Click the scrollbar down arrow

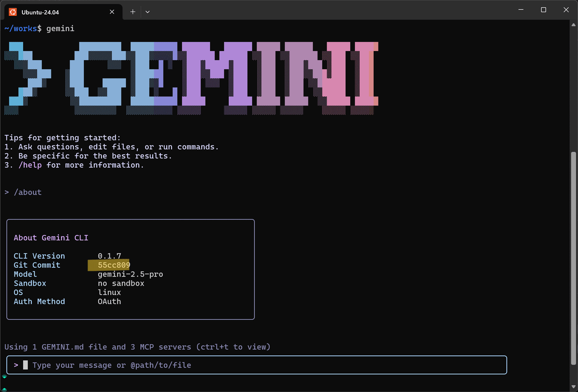(x=573, y=385)
